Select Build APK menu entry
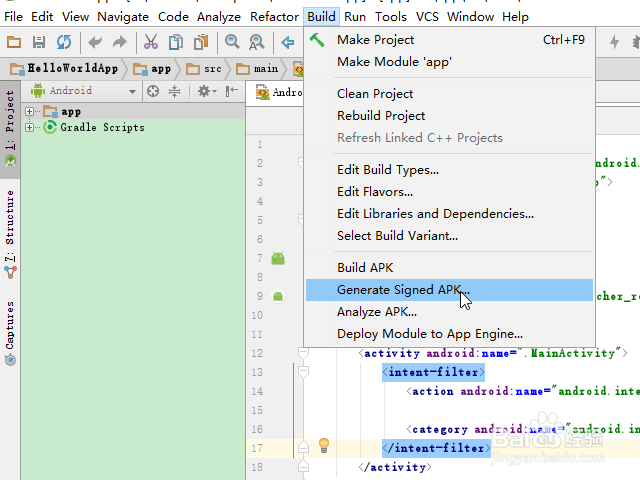Screen dimensions: 640x480 pyautogui.click(x=449, y=267)
